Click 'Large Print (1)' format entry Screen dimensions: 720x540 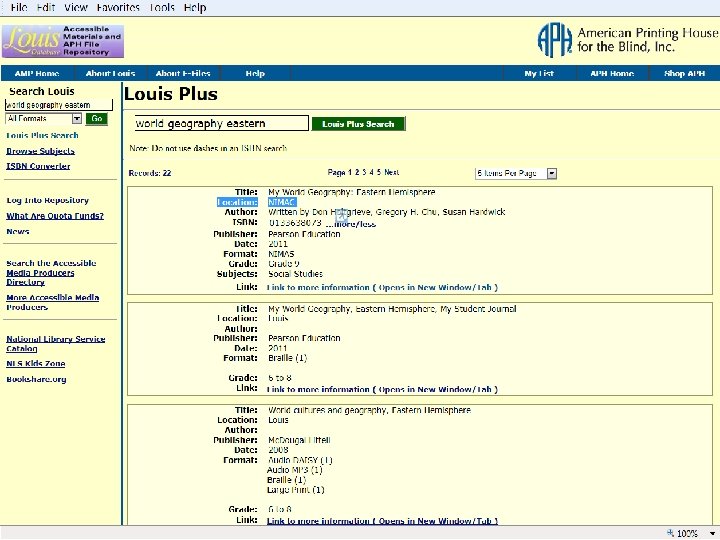pyautogui.click(x=296, y=490)
